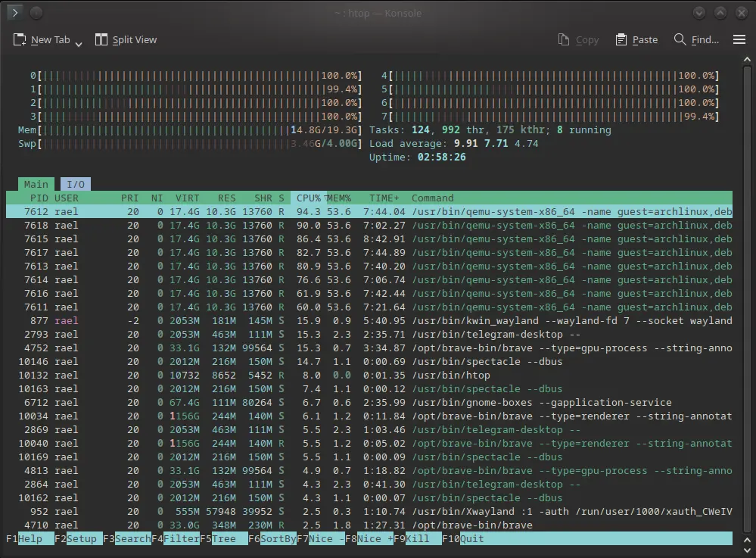Click the terminal vertical scrollbar track
The image size is (756, 558).
[x=747, y=298]
